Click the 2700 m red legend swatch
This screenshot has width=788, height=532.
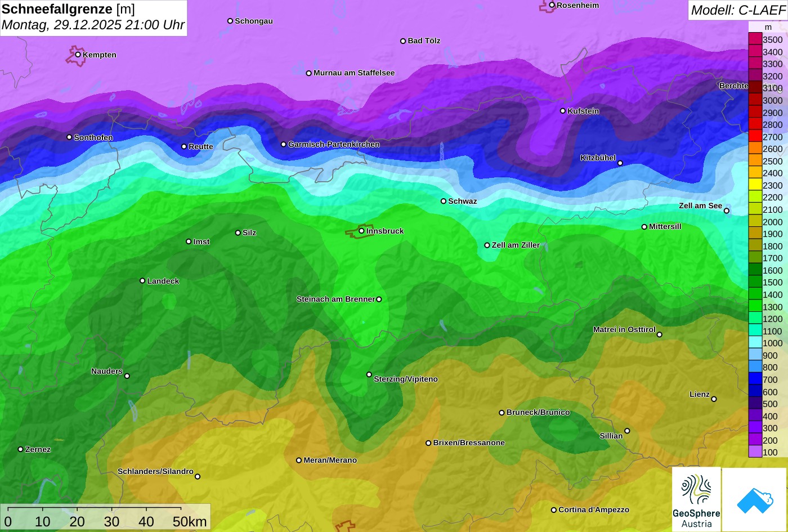[x=755, y=136]
